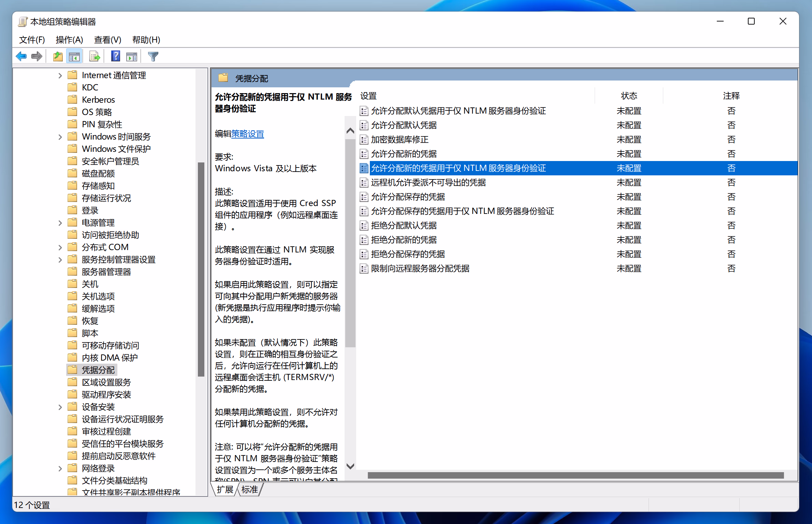Expand the 网络登录 folder arrow
Screen dimensions: 812x524
coord(60,468)
